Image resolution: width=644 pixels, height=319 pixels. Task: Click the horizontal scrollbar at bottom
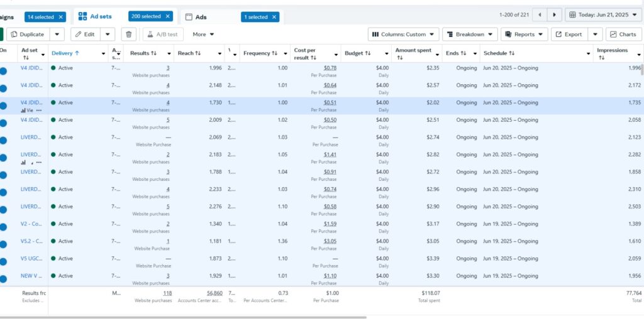[x=183, y=317]
